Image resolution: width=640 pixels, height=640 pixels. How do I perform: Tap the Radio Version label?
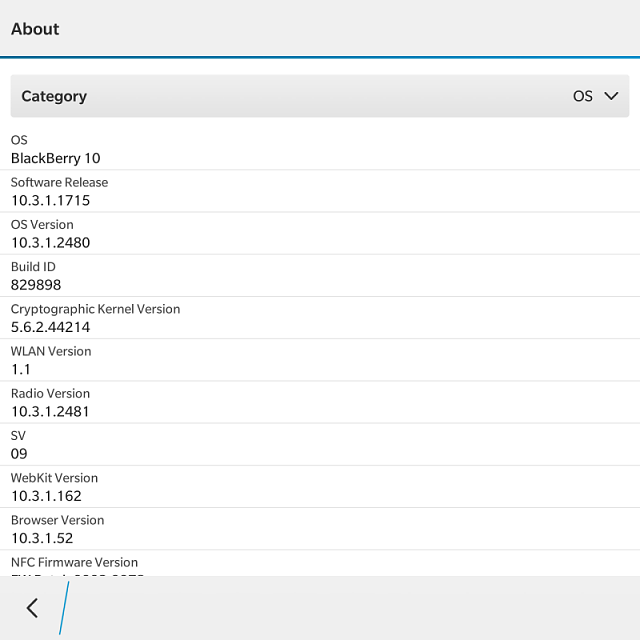click(50, 393)
